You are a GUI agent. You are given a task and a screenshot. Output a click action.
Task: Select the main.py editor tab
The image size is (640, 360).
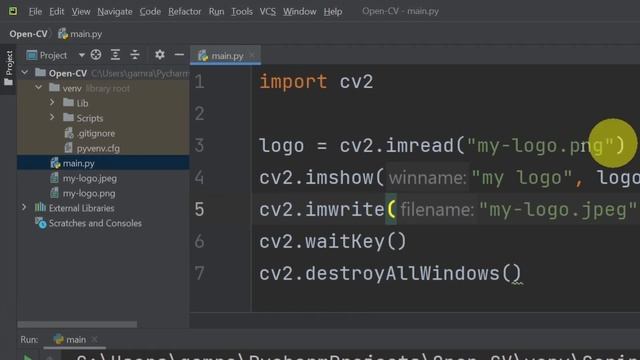225,56
